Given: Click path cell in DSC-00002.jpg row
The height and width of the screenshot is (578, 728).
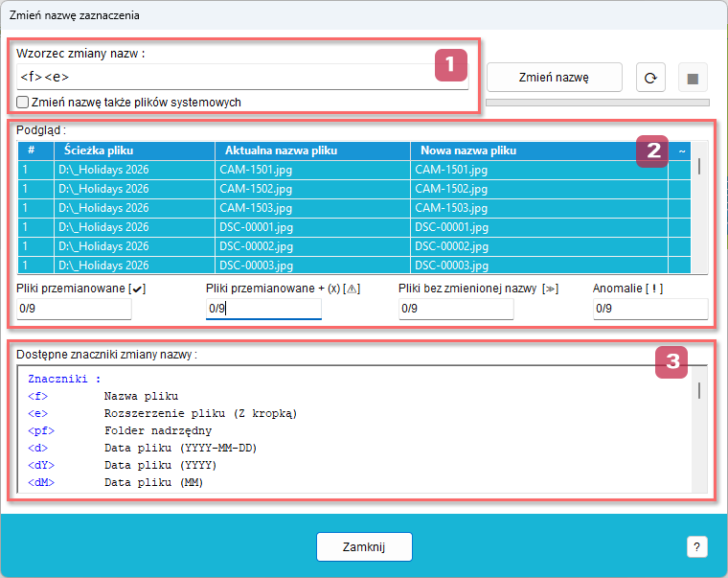Looking at the screenshot, I should click(135, 246).
